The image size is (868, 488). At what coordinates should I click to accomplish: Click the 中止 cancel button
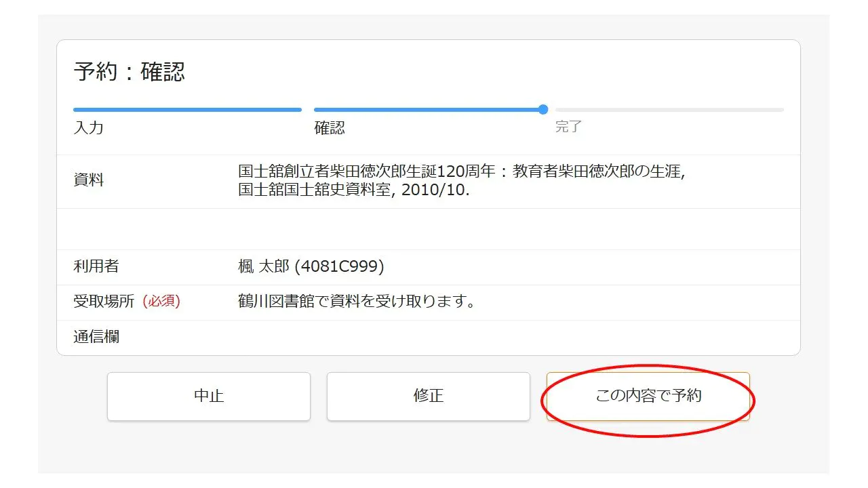point(209,396)
